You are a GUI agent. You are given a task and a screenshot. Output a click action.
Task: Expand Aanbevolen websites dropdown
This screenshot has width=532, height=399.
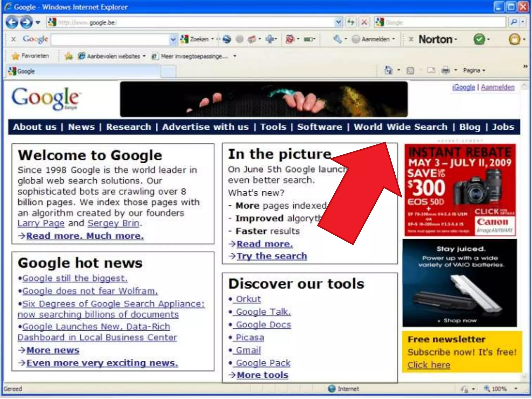[144, 56]
